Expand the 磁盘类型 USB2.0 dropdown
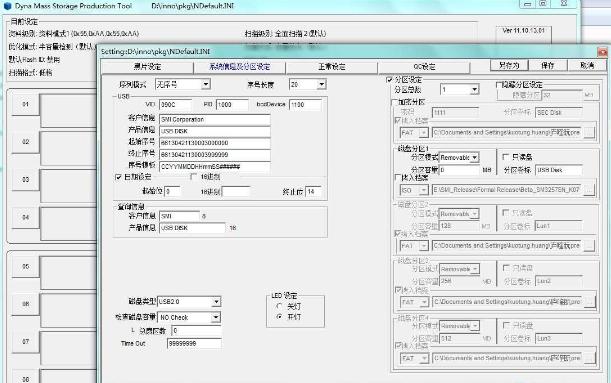Screen dimensions: 611x383 216,302
